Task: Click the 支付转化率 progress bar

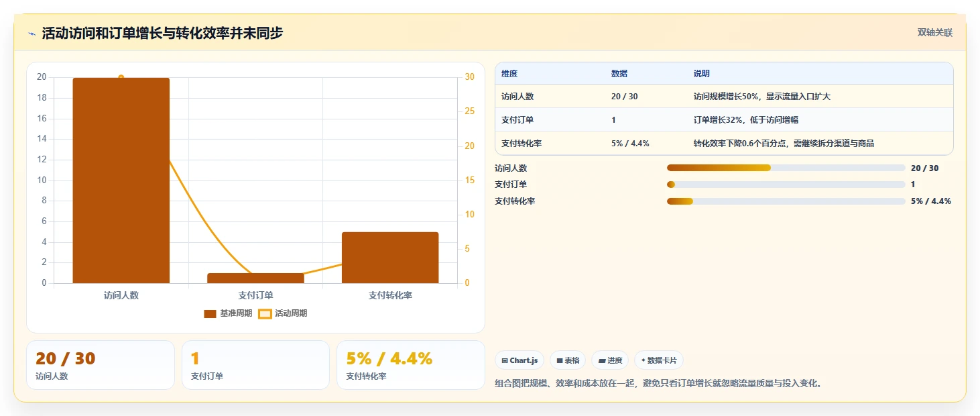Action: pyautogui.click(x=786, y=201)
